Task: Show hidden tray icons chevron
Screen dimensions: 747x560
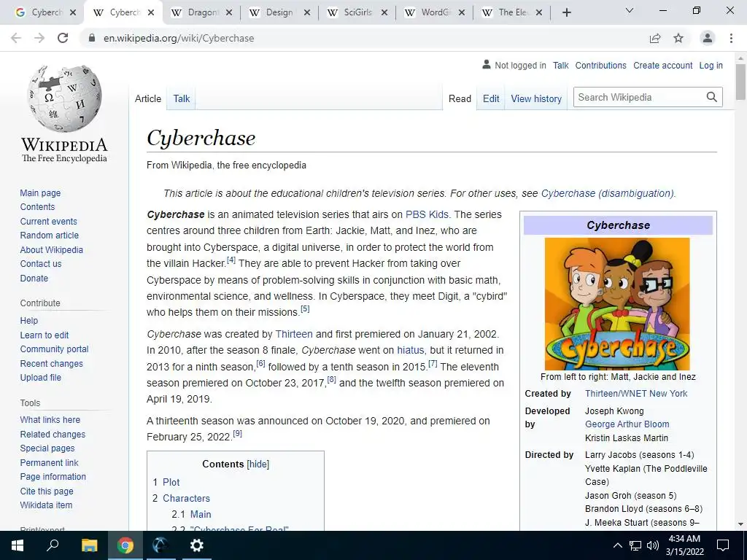Action: [617, 545]
